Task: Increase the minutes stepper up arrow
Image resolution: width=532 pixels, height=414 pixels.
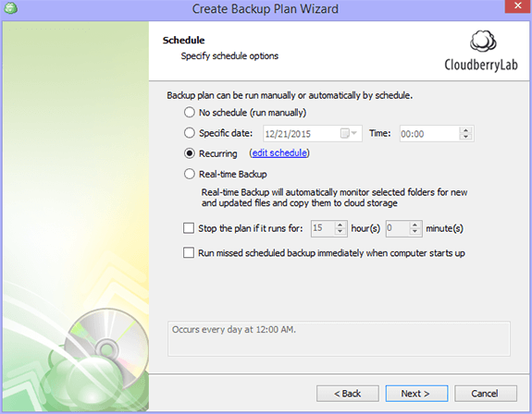Action: [x=414, y=225]
